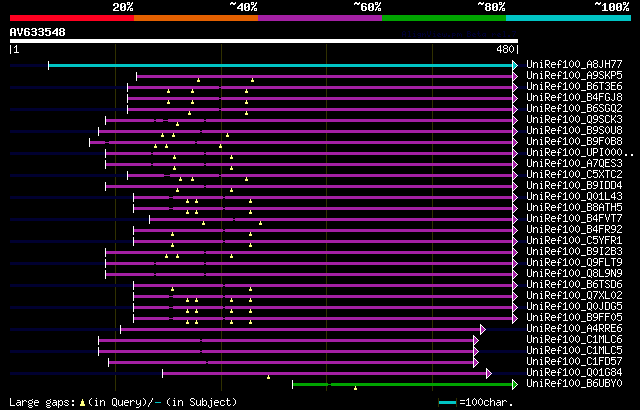
Task: Click UniRef100_B9F0B8 text
Action: click(574, 142)
